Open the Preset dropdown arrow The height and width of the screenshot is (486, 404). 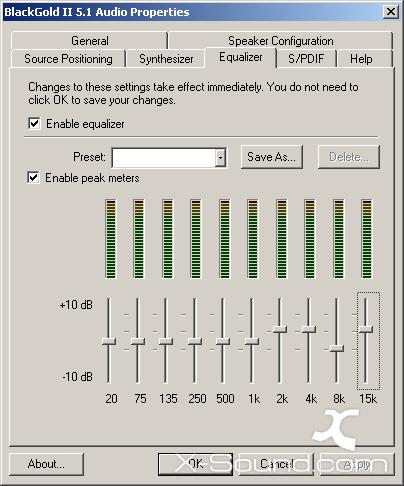pyautogui.click(x=220, y=158)
